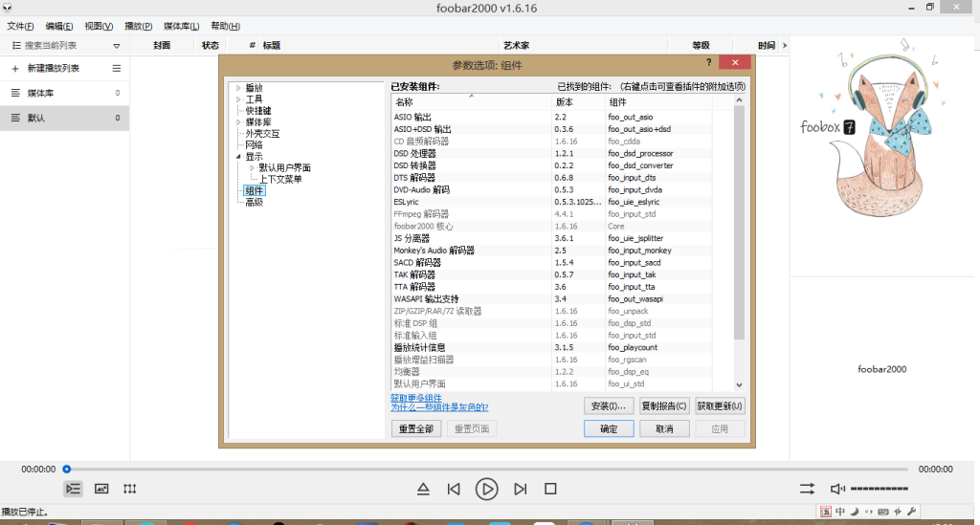Click the 获取更新(U) button
Viewport: 980px width, 525px height.
[x=720, y=405]
